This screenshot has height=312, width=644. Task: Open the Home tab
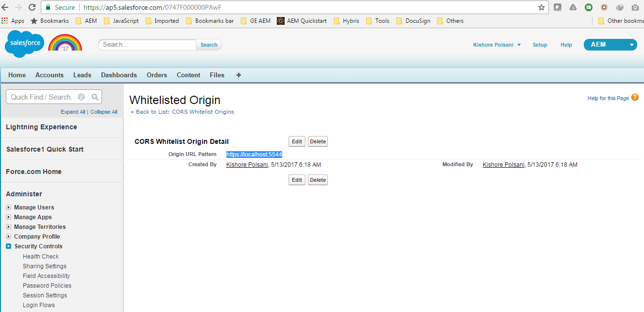(17, 75)
